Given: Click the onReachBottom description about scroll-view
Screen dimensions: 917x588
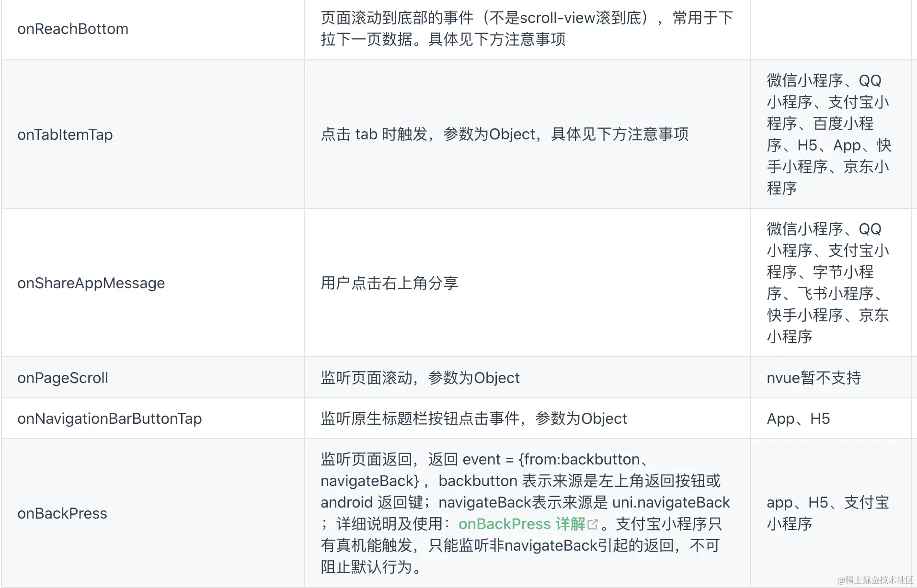Looking at the screenshot, I should click(527, 29).
